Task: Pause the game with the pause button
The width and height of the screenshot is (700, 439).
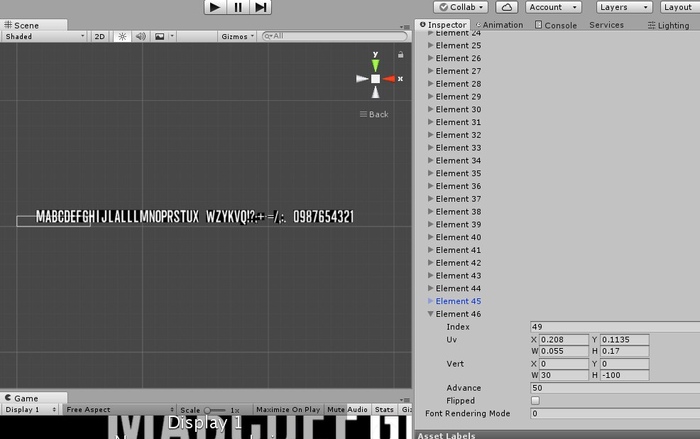Action: point(238,7)
